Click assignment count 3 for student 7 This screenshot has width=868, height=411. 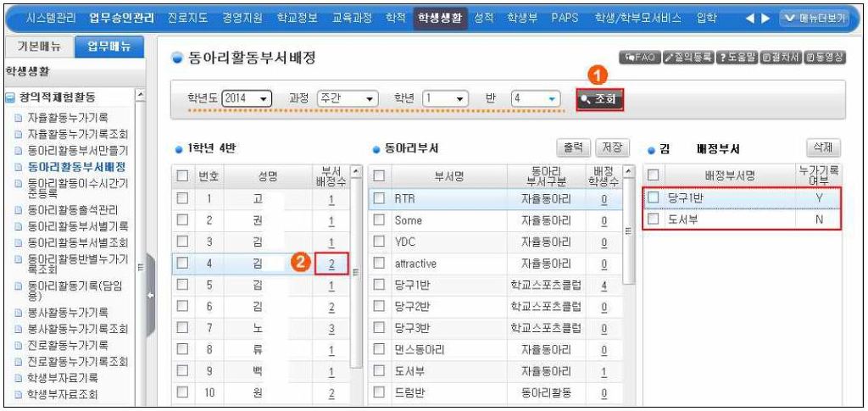[x=331, y=329]
